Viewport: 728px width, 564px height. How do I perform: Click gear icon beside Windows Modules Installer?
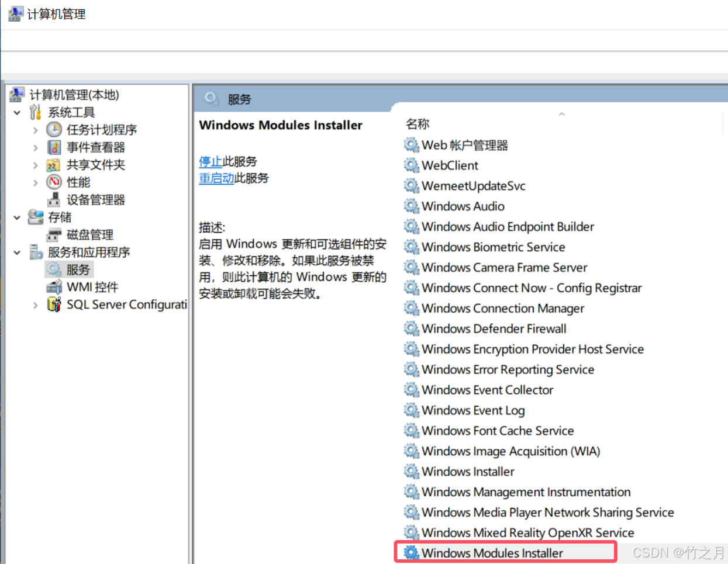click(412, 553)
